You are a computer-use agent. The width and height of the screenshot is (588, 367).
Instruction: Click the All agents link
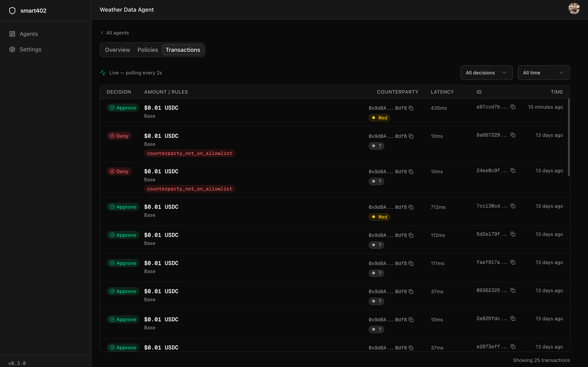tap(118, 33)
